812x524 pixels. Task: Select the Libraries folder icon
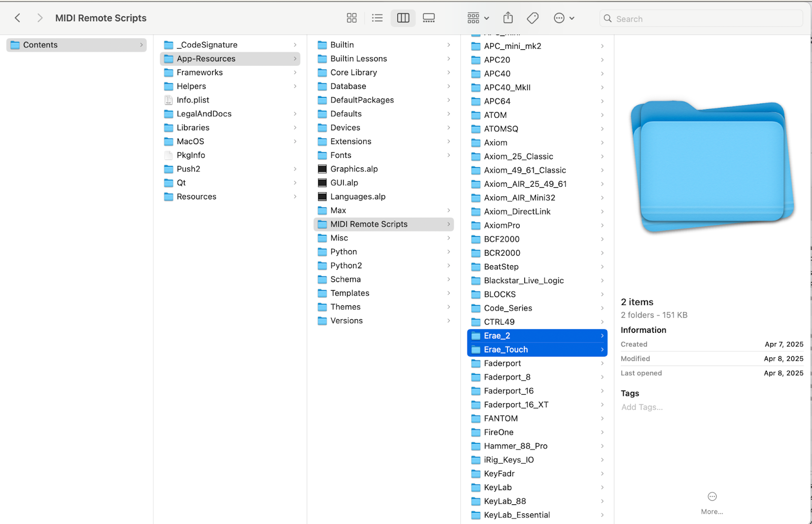(x=168, y=128)
